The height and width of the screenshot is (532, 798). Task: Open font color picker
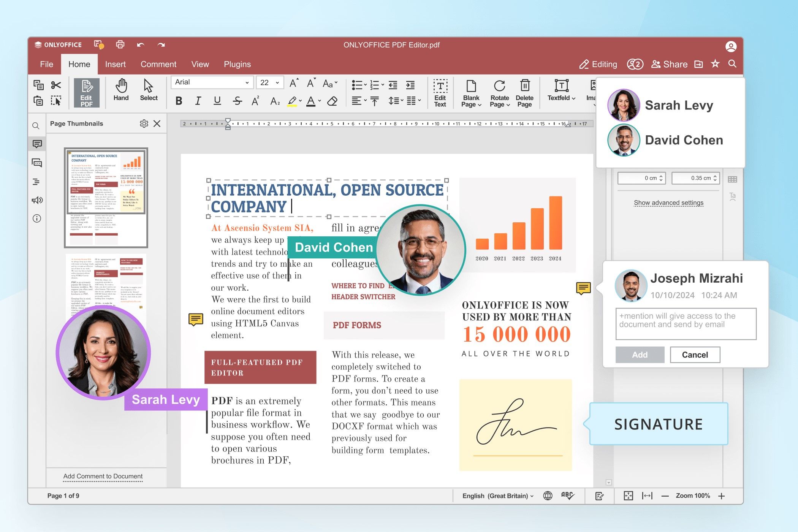point(320,101)
